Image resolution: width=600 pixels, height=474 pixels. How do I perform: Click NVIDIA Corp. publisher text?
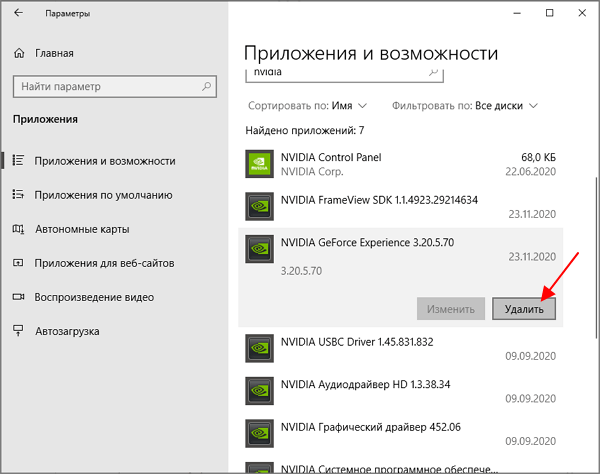(x=312, y=172)
